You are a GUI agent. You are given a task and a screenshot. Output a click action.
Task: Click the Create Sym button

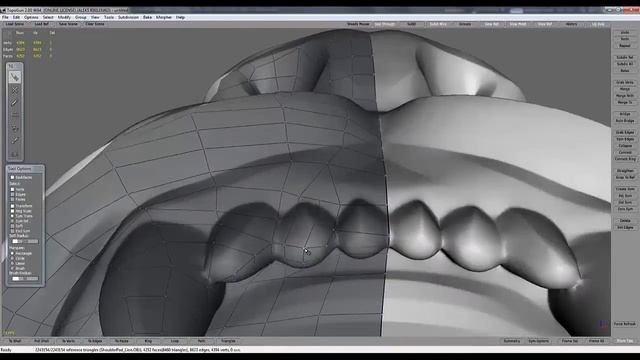click(625, 189)
